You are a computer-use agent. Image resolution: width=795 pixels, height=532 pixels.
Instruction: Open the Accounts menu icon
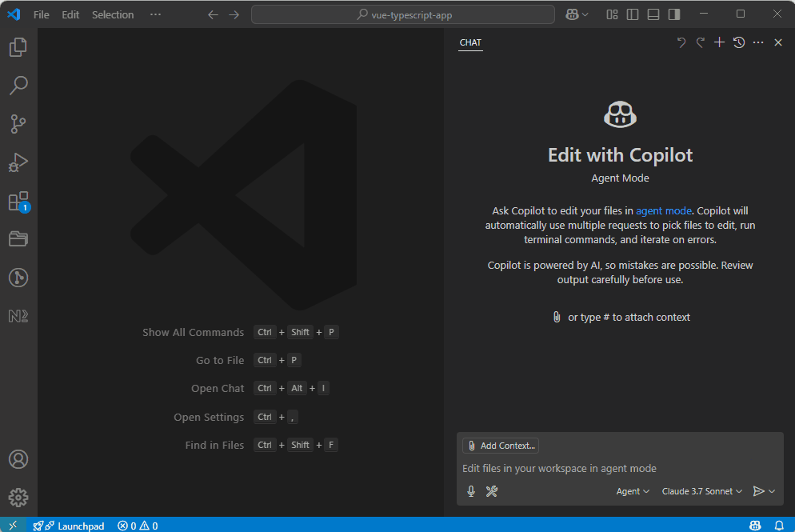coord(18,459)
